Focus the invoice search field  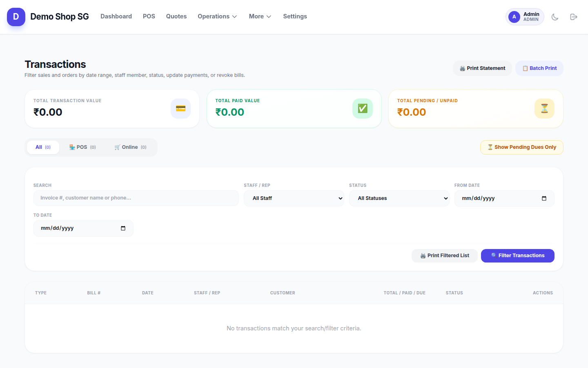coord(136,198)
